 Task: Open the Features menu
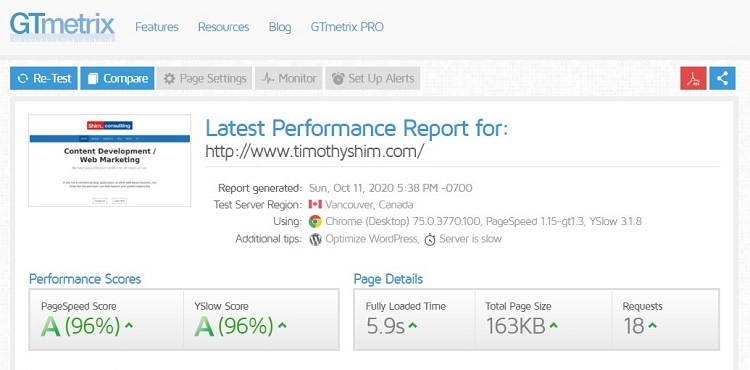tap(157, 27)
